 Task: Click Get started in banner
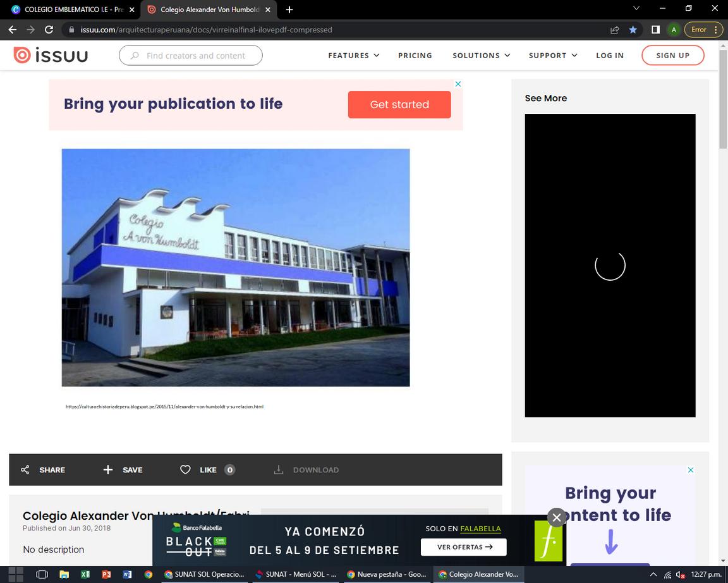coord(399,104)
